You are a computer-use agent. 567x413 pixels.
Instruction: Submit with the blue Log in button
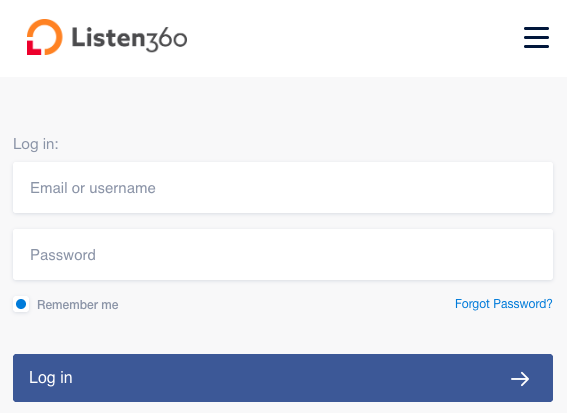283,378
